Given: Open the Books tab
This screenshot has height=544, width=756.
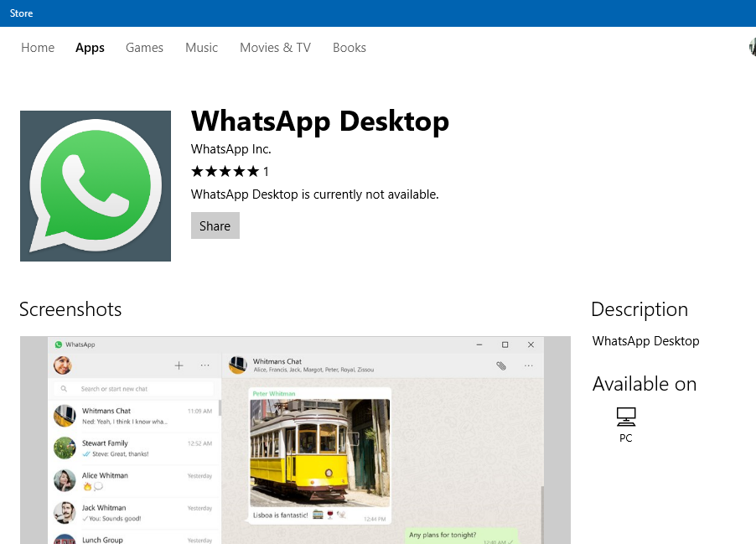Looking at the screenshot, I should [x=349, y=48].
